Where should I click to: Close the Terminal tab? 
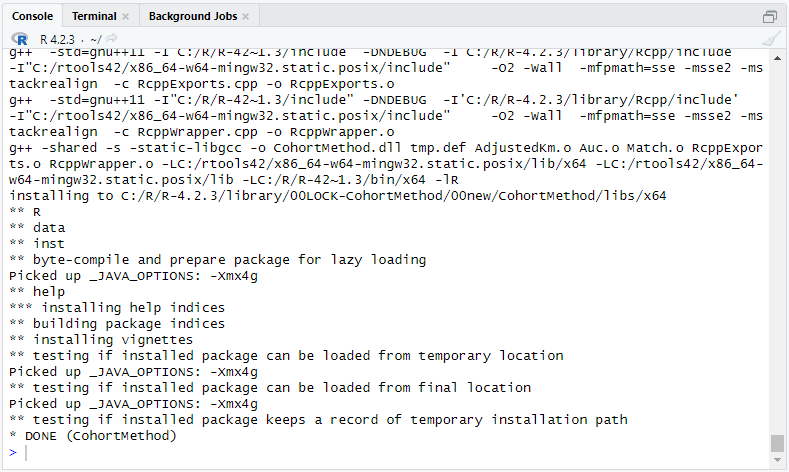pos(126,17)
